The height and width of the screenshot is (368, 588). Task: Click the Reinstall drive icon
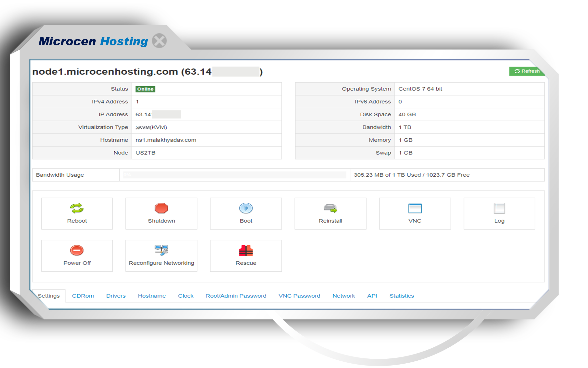click(330, 208)
